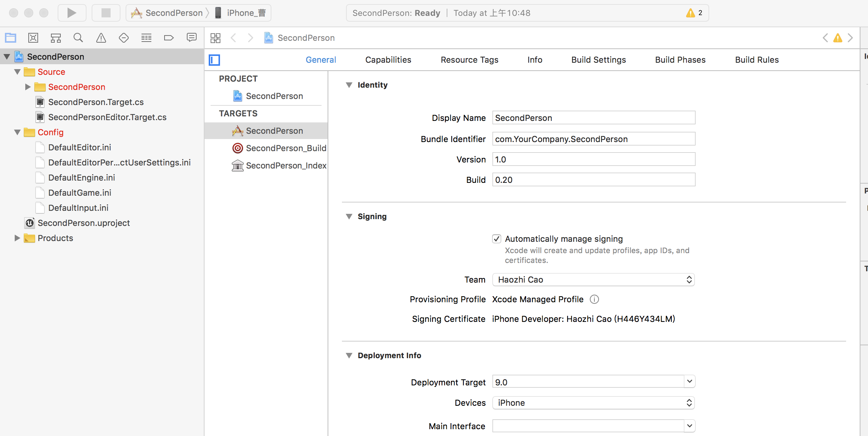Select the SecondPerson scheme in toolbar

click(167, 13)
